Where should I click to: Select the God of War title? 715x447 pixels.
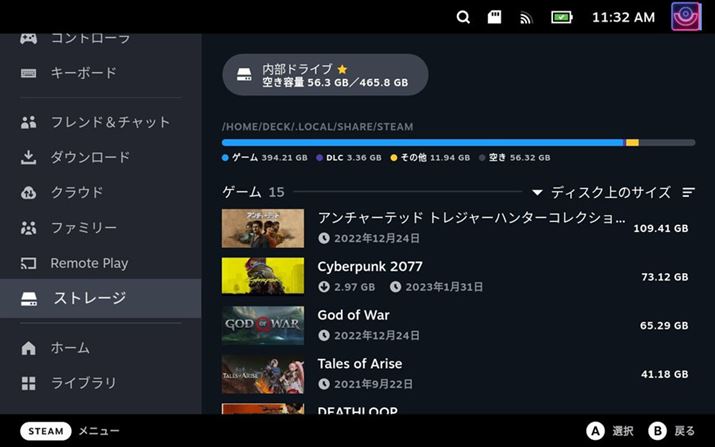pyautogui.click(x=353, y=315)
